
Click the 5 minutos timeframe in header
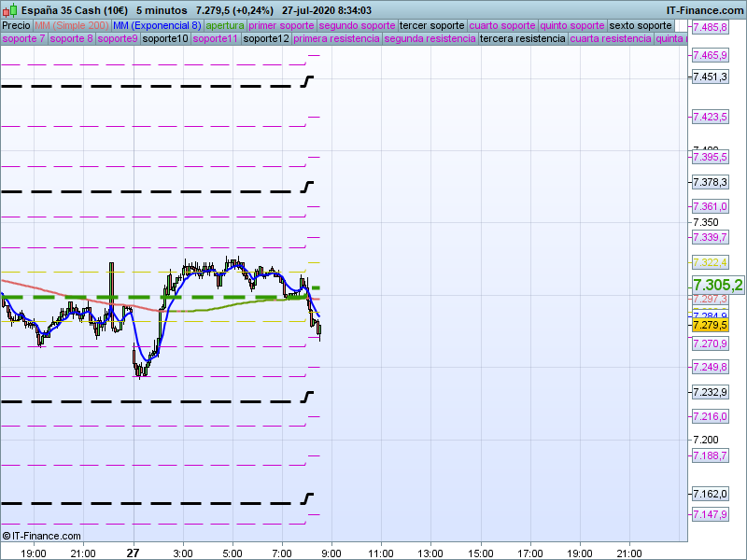pos(162,9)
